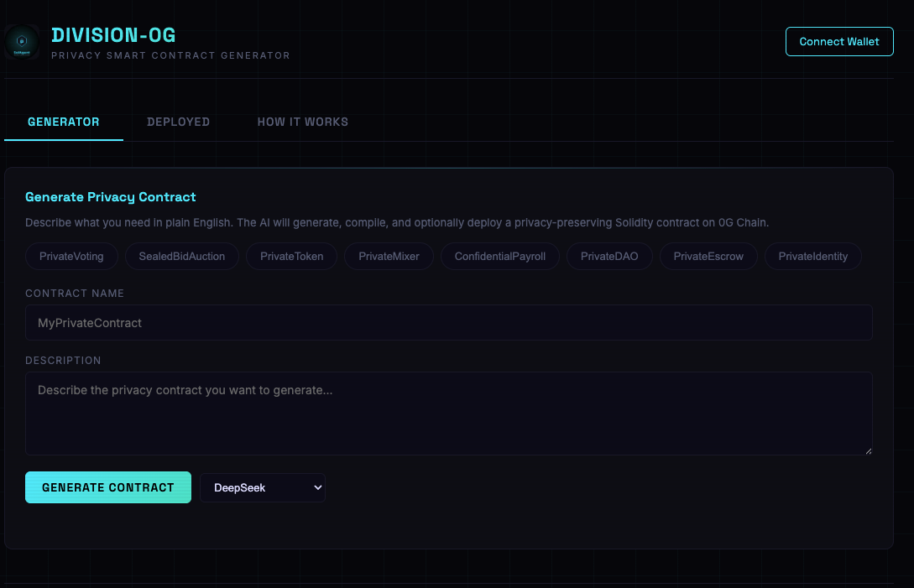
Task: Click the Generate Privacy Contract heading
Action: click(x=111, y=197)
